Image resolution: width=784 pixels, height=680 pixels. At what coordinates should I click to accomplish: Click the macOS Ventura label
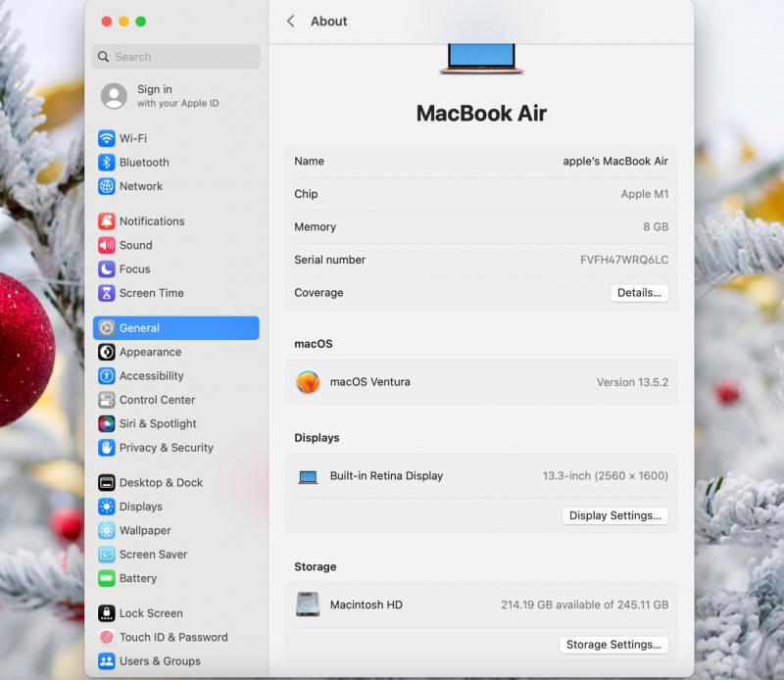coord(370,382)
